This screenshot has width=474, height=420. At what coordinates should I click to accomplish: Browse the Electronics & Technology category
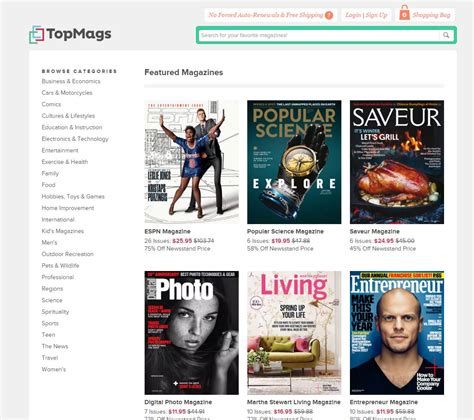[75, 139]
